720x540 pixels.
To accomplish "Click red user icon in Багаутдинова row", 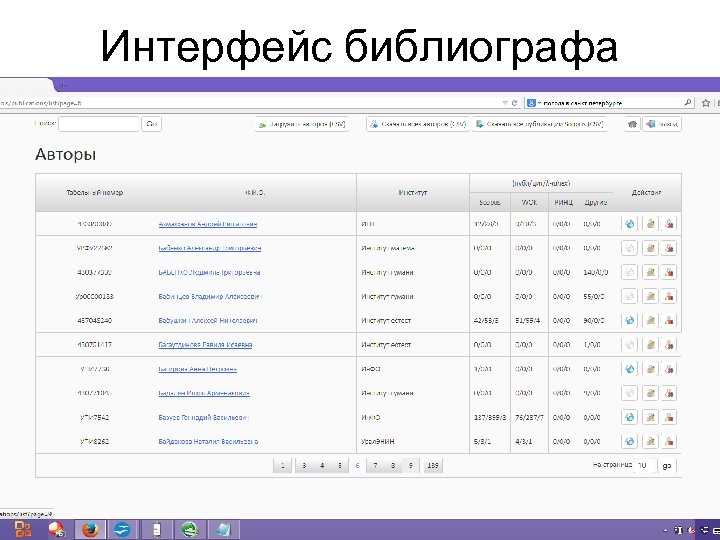I will tap(669, 344).
